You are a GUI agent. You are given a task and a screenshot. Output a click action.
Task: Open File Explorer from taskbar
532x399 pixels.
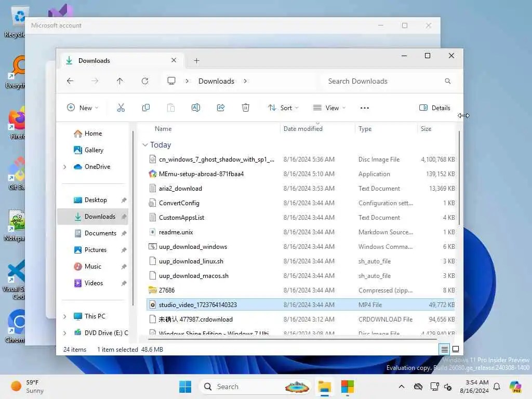pos(324,387)
